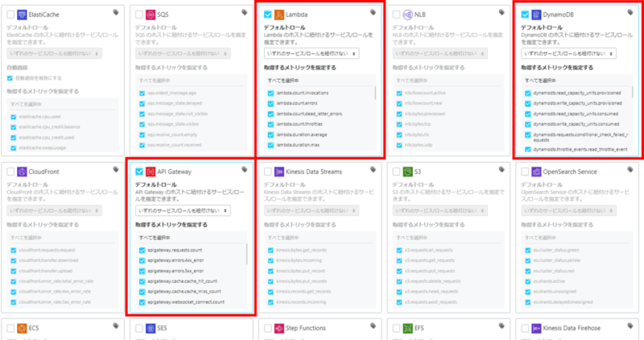Click the tag icon on API Gateway card
Screen dimensions: 644x340
point(245,170)
